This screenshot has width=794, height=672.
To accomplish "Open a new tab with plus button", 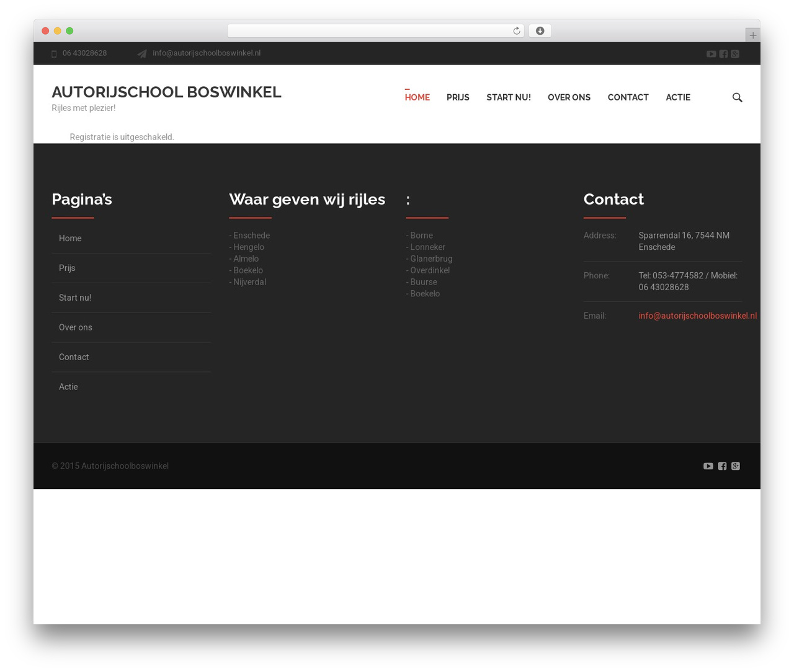I will [752, 35].
